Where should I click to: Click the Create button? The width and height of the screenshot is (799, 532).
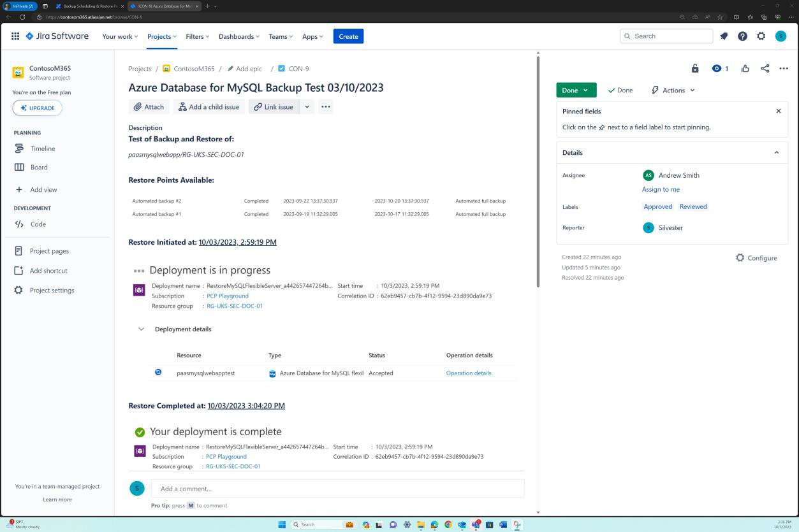[x=348, y=36]
